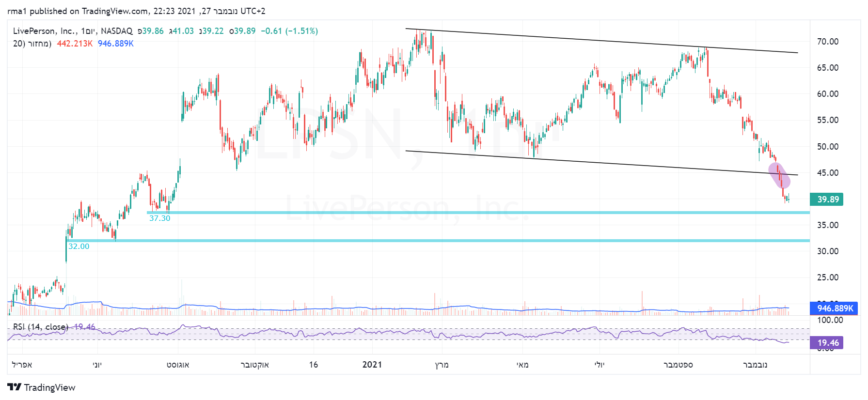Click the 55.00 price axis label
The height and width of the screenshot is (400, 868).
[828, 120]
